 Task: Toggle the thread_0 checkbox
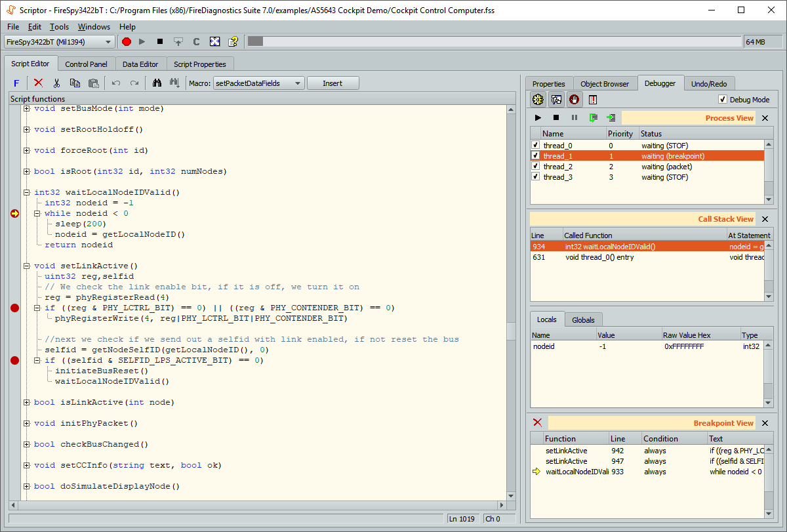point(536,145)
